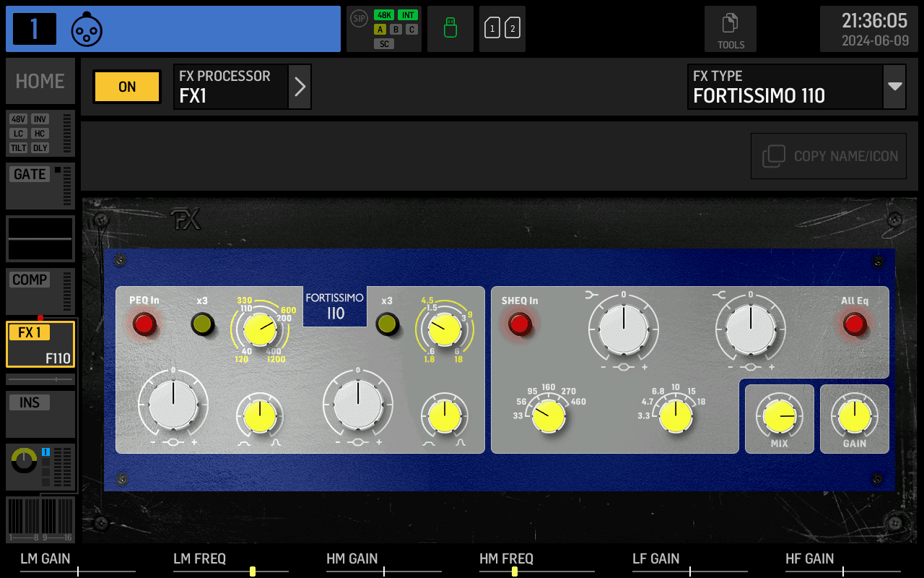
Task: Select the HM GAIN parameter slider
Action: coord(384,564)
